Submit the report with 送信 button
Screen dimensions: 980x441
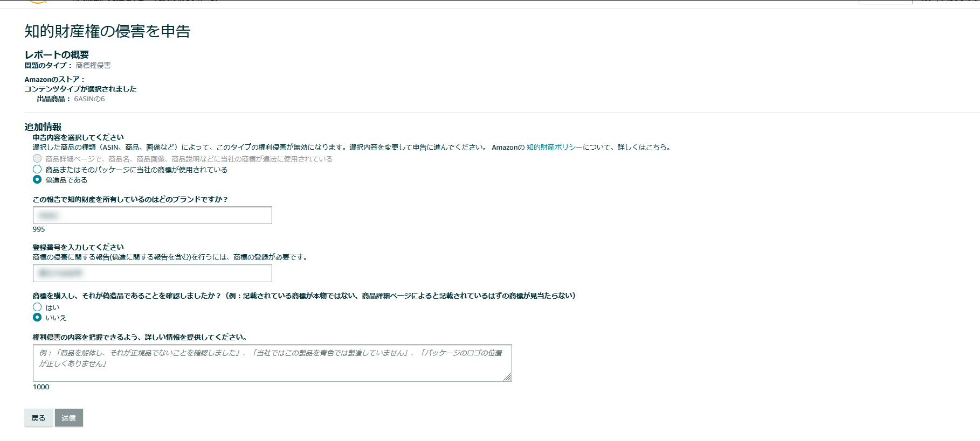coord(69,418)
